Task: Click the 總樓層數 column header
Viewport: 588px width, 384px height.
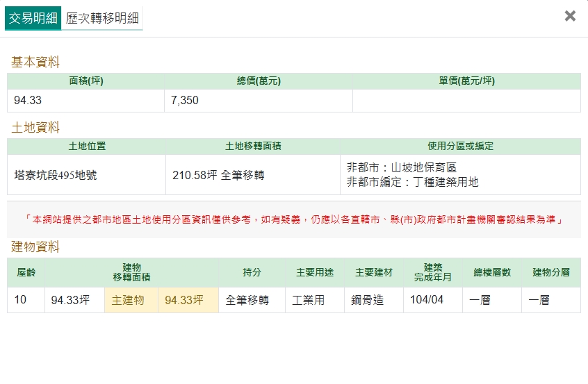Action: tap(492, 272)
